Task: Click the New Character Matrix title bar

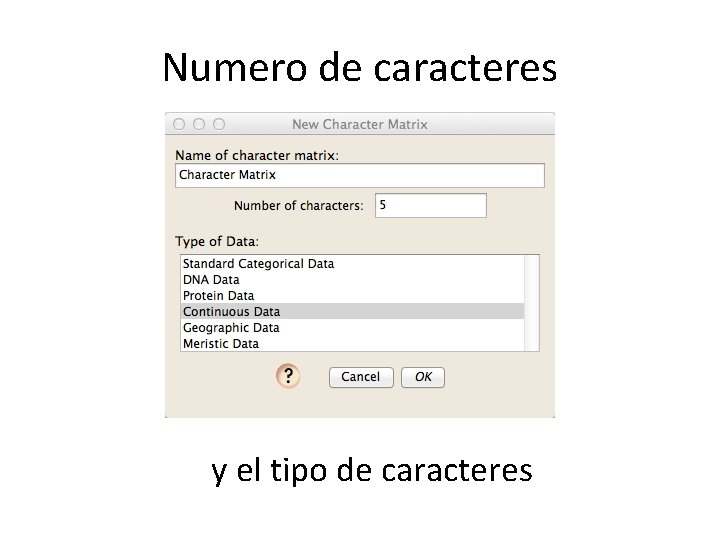Action: [360, 124]
